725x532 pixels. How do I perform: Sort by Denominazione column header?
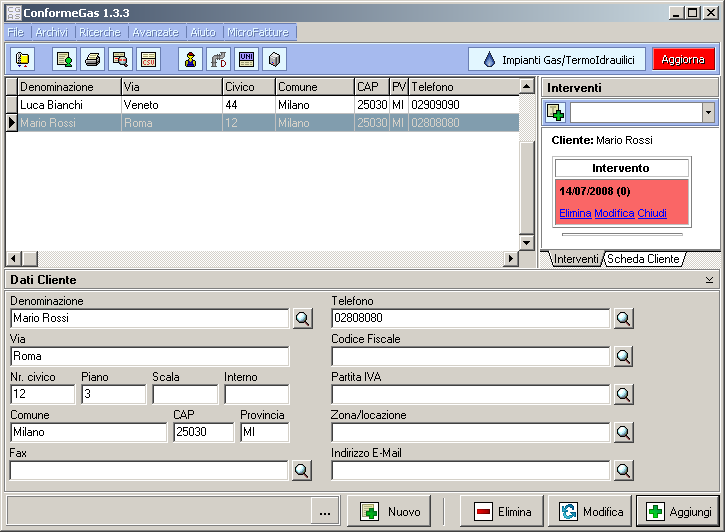[69, 87]
